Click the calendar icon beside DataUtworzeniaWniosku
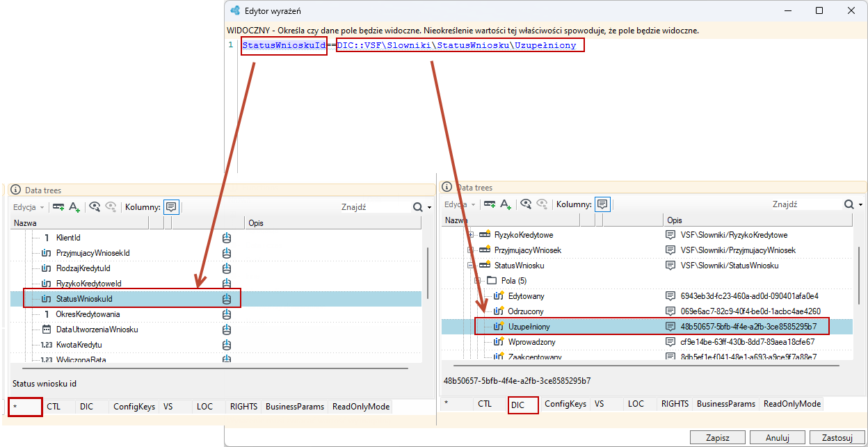Viewport: 868px width, 447px height. click(x=47, y=330)
